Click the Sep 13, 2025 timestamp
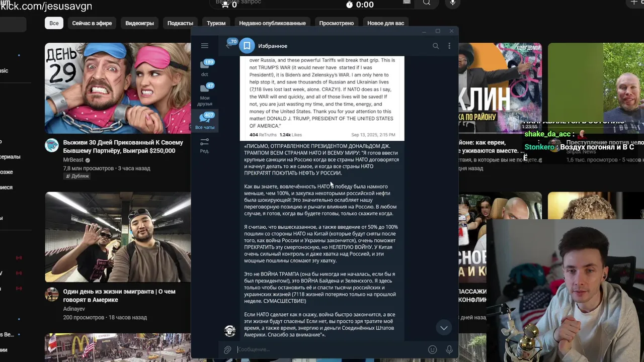The image size is (644, 362). click(373, 135)
